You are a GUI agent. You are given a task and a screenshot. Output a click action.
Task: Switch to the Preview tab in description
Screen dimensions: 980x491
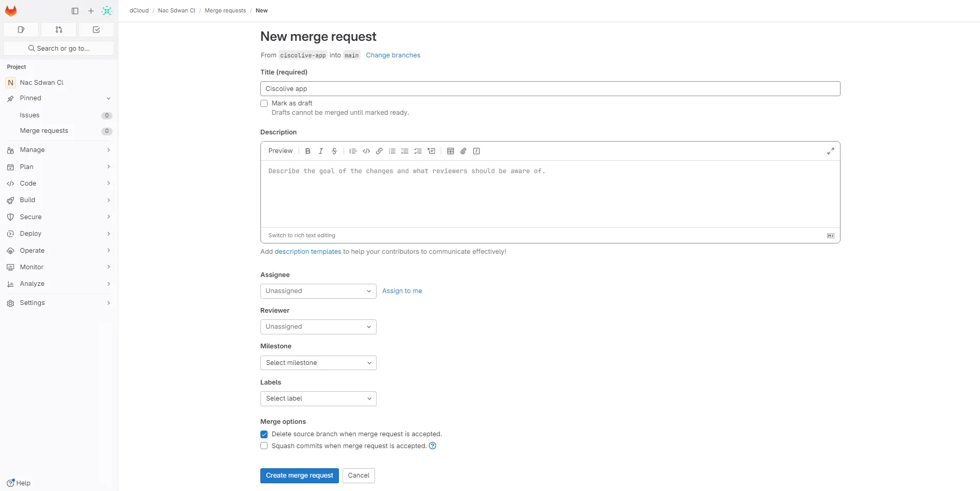[280, 151]
